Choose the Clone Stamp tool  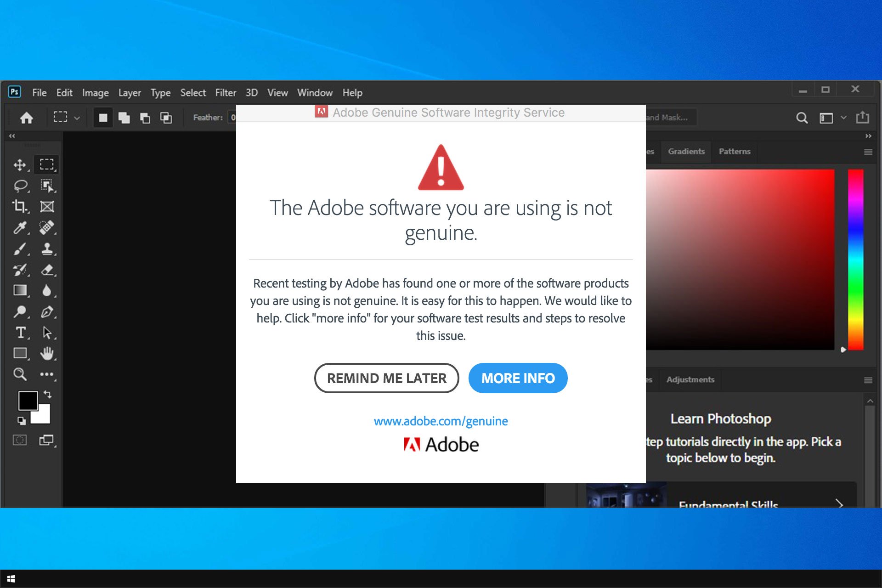coord(46,249)
